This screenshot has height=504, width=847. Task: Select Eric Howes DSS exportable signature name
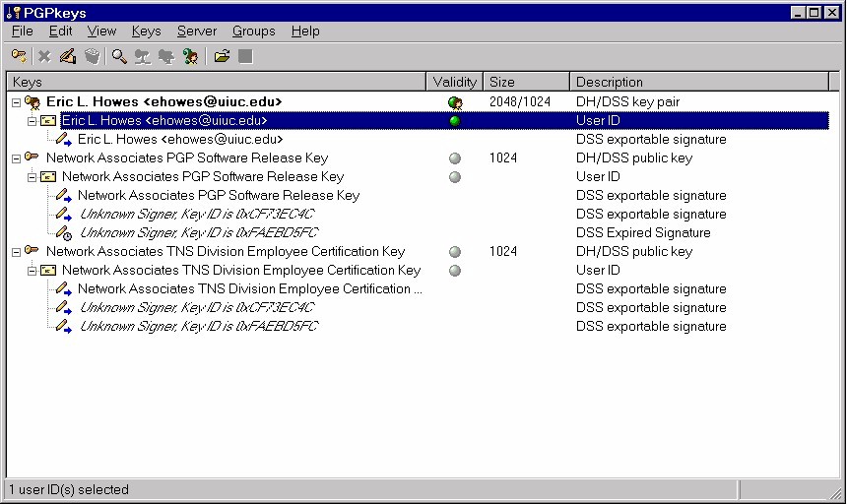pos(180,139)
